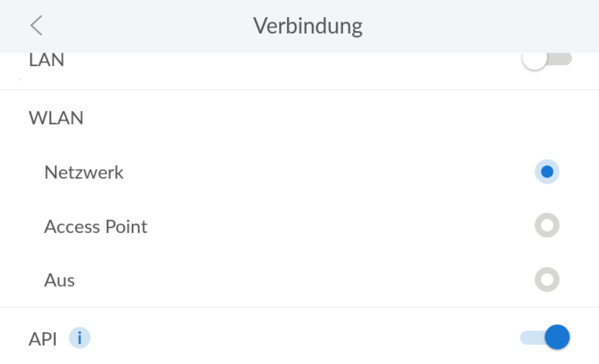Disable the API toggle switch
This screenshot has height=364, width=599.
tap(545, 337)
